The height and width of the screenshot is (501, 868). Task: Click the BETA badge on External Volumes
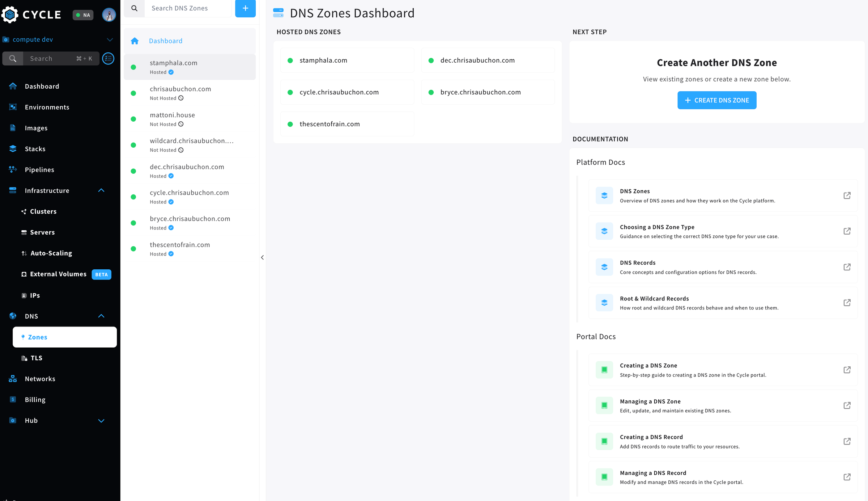coord(101,274)
